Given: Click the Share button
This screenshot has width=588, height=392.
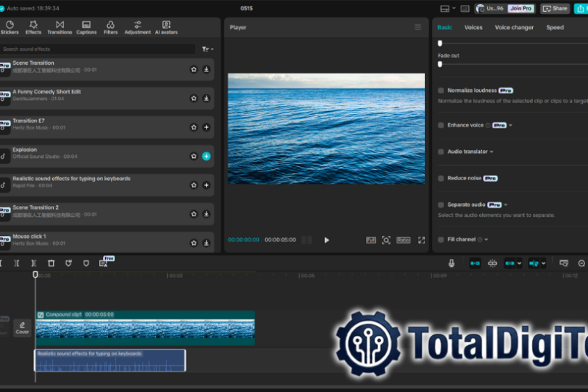Looking at the screenshot, I should (x=555, y=8).
